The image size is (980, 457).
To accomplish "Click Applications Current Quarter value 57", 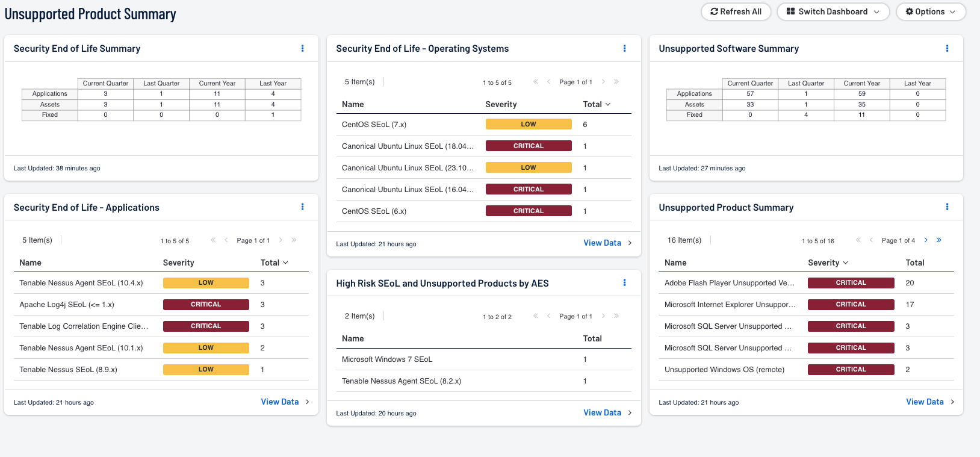I will pyautogui.click(x=750, y=94).
